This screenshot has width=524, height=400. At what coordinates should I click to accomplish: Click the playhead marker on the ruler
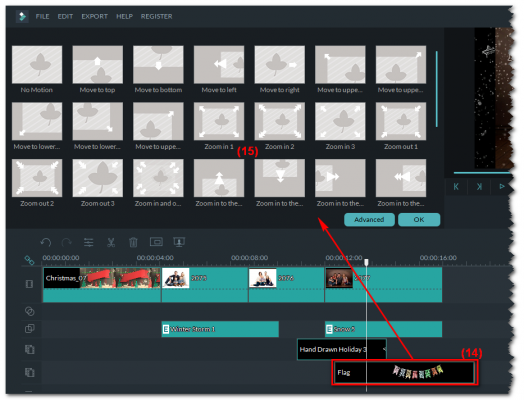[366, 262]
